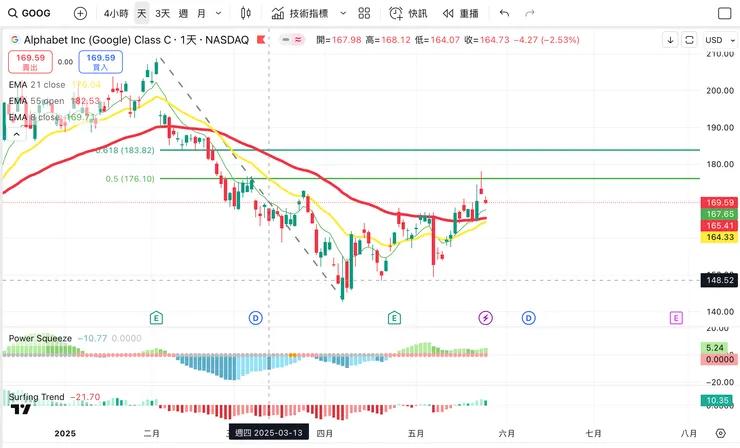Expand the indicators favorites dropdown arrow
The width and height of the screenshot is (740, 448).
pos(343,13)
